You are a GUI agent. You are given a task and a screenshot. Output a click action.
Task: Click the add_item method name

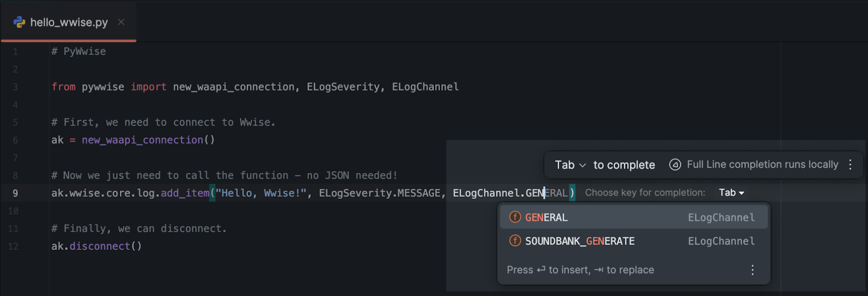184,193
